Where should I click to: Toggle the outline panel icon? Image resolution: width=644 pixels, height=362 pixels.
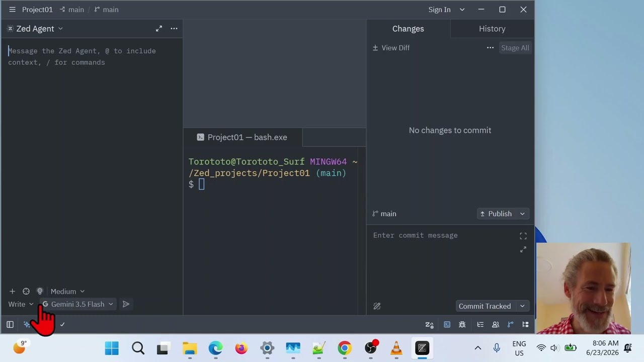tap(480, 325)
